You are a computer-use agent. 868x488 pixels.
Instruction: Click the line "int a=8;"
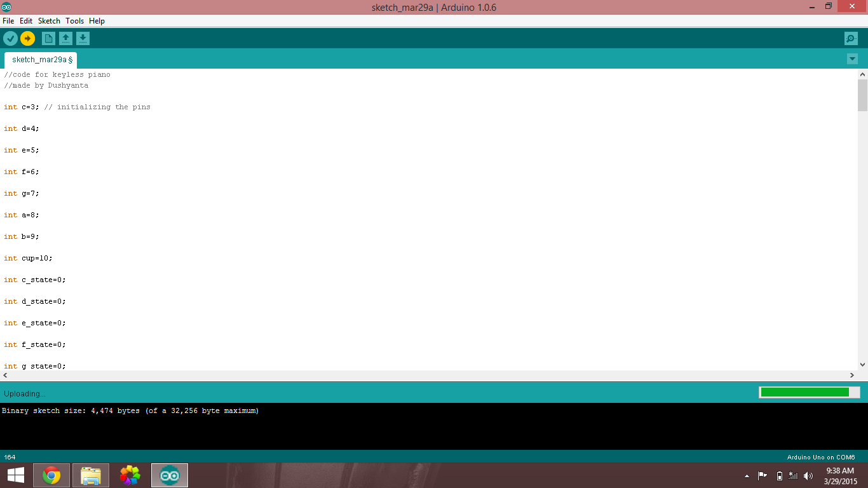(22, 215)
